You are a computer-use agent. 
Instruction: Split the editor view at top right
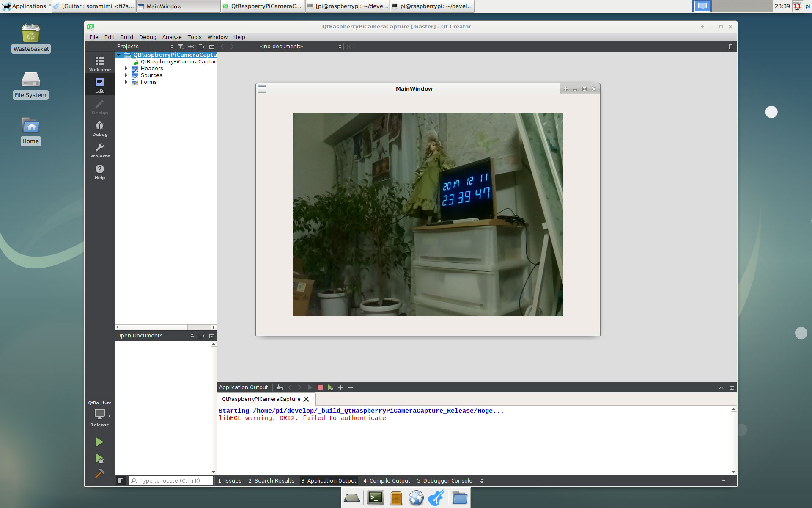[732, 47]
